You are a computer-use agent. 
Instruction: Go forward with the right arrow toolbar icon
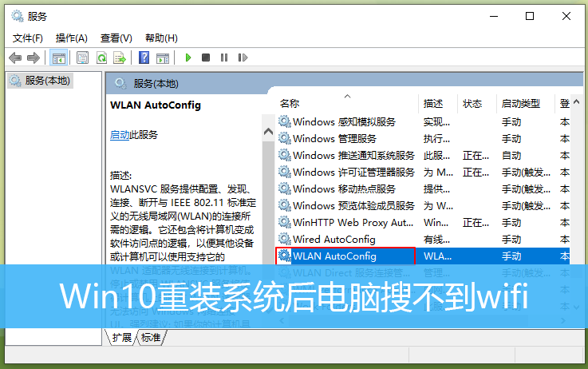[34, 58]
